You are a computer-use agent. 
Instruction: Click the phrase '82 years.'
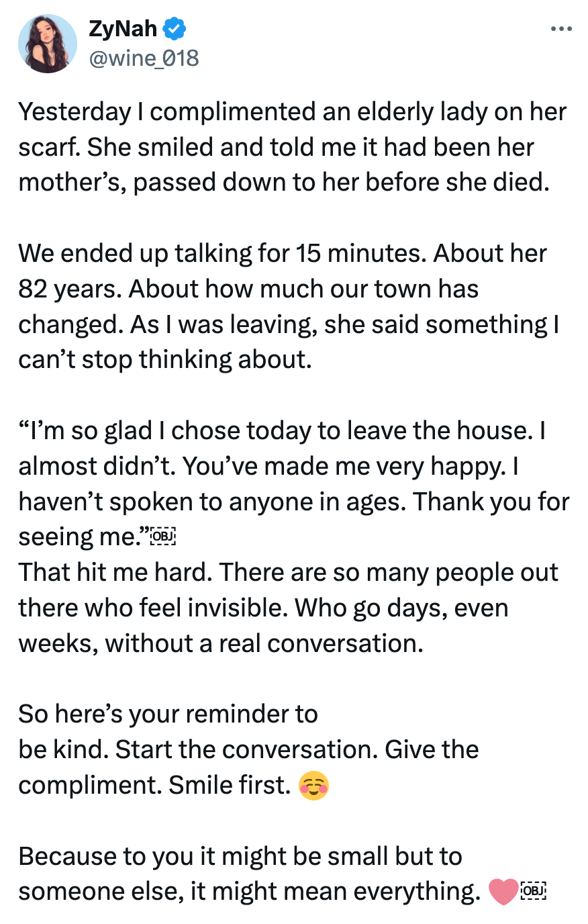(x=69, y=289)
